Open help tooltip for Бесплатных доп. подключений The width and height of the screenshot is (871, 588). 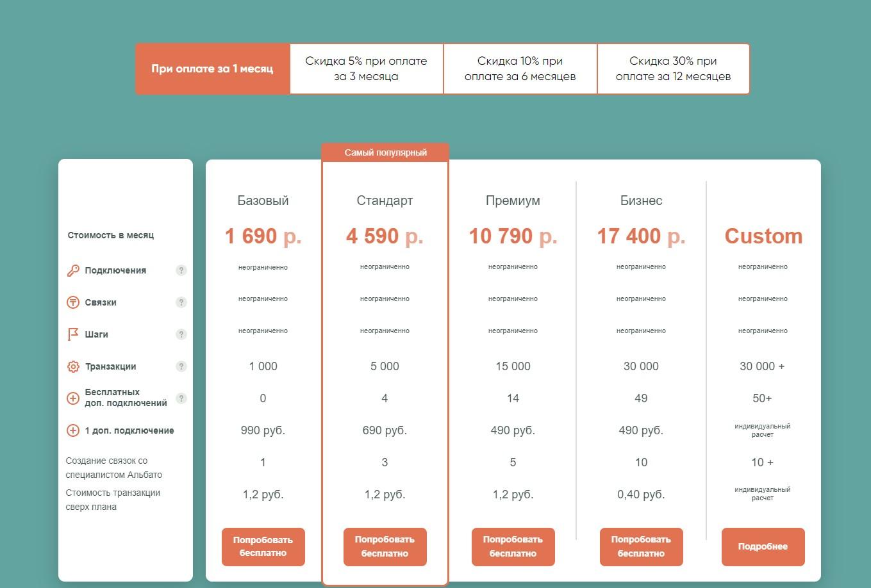click(181, 398)
